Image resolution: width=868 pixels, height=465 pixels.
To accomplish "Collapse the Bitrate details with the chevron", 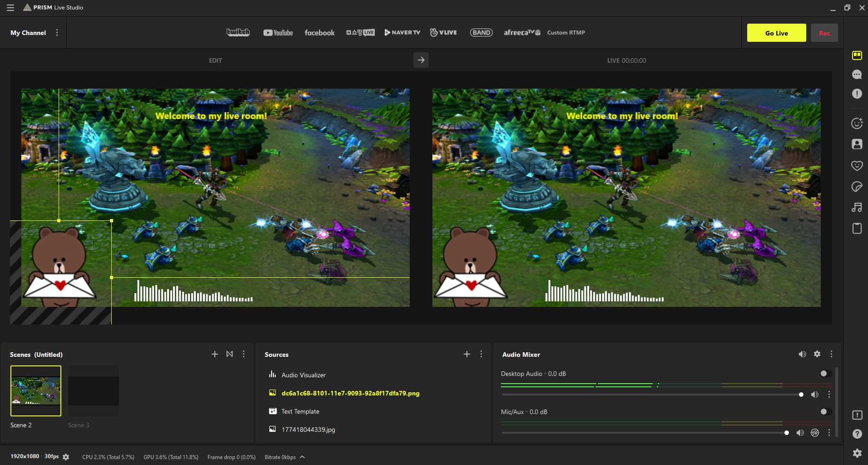I will [x=302, y=457].
